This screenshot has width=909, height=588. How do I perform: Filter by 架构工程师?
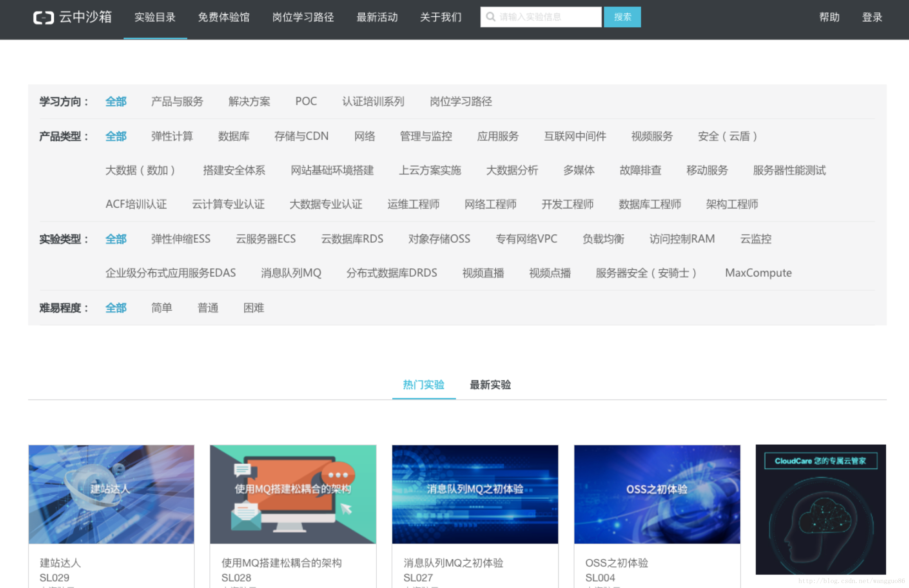pyautogui.click(x=732, y=204)
